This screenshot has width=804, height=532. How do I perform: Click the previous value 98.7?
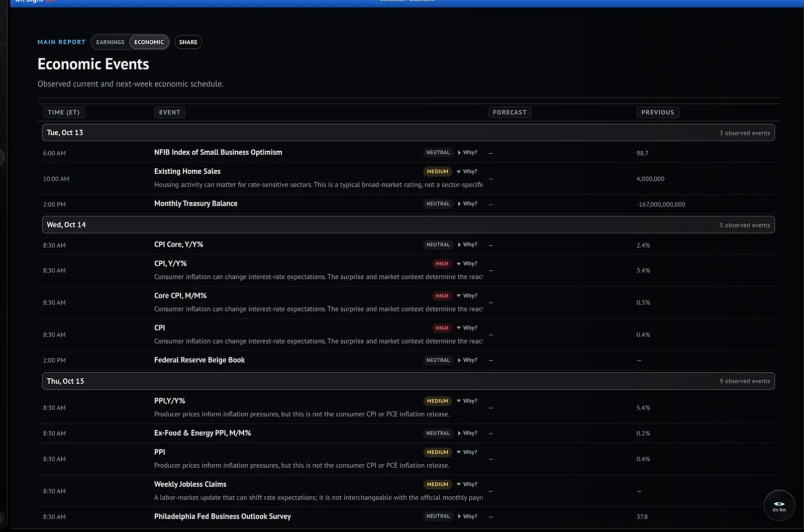tap(642, 153)
